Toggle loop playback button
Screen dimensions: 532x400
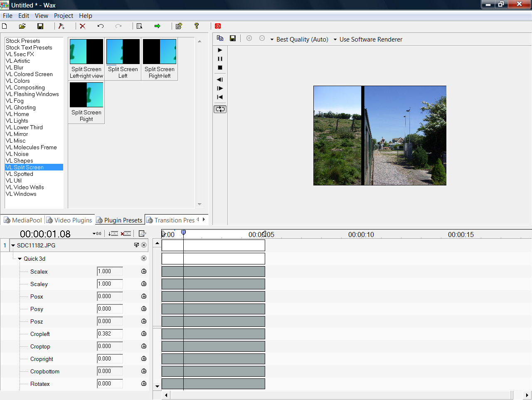click(x=220, y=109)
